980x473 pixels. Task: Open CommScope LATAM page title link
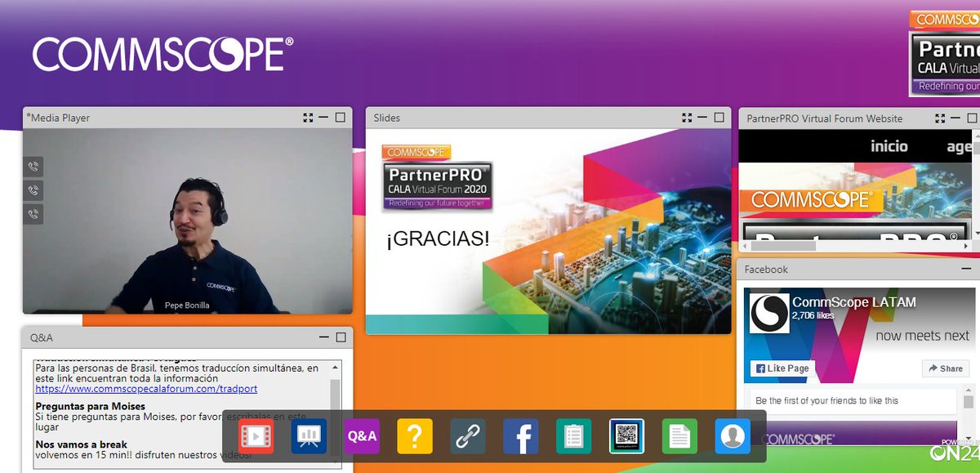point(854,302)
